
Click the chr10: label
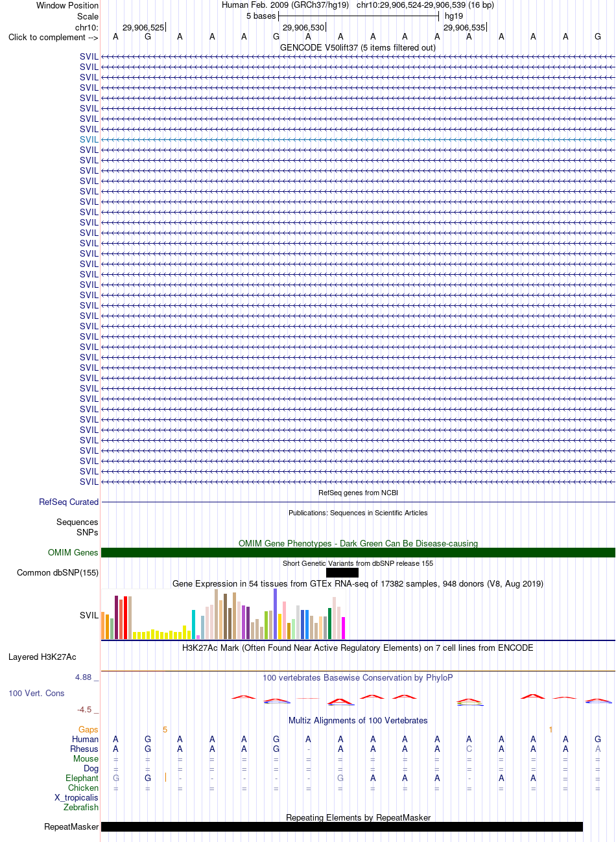87,27
